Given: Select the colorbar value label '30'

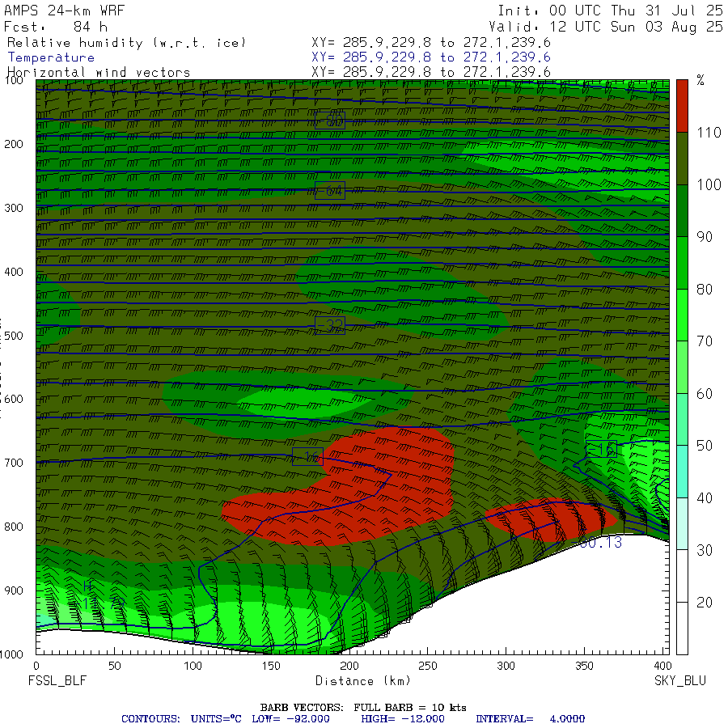Looking at the screenshot, I should 705,550.
